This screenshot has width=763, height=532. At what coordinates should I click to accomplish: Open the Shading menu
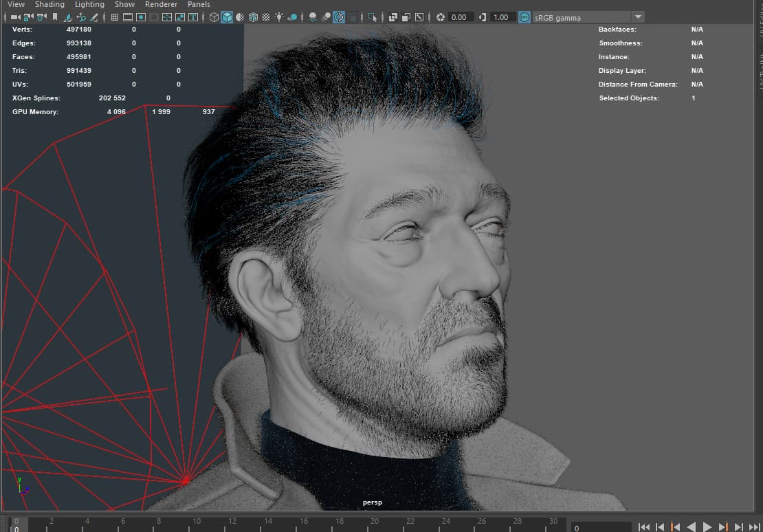point(49,4)
